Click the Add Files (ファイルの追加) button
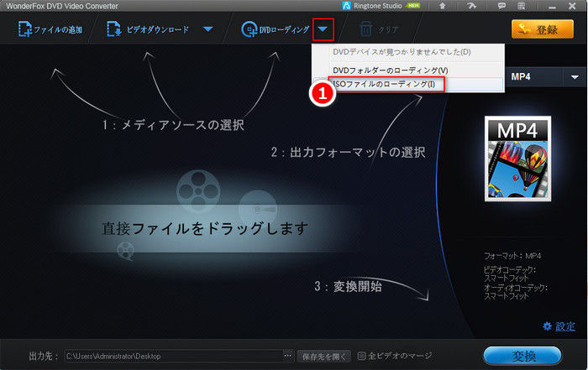Screen dimensions: 588x370 point(50,29)
